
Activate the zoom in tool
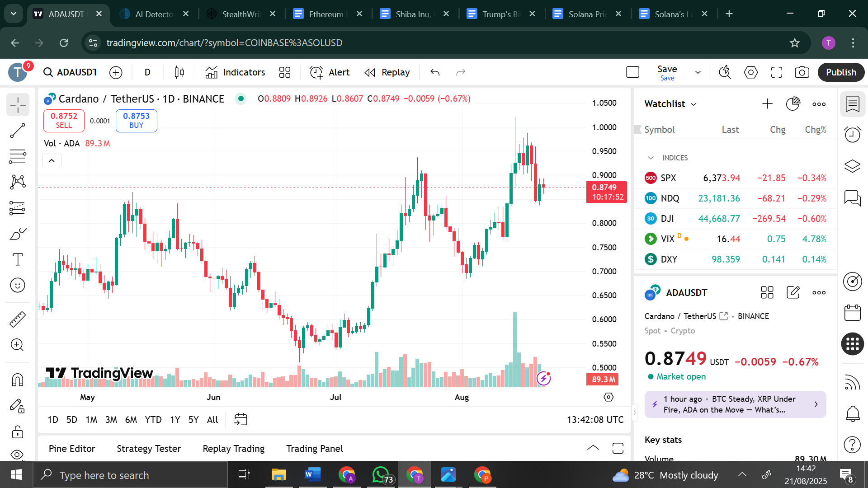coord(18,345)
